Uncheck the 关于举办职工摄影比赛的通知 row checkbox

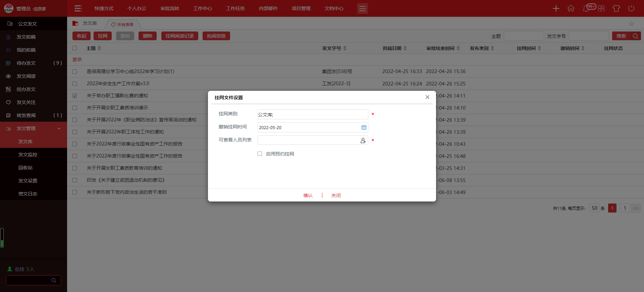[x=75, y=96]
